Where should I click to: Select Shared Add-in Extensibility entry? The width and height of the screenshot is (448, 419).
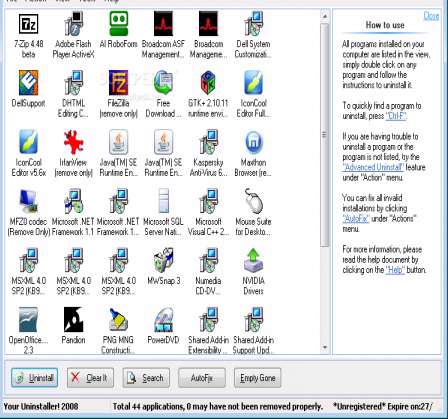click(208, 331)
